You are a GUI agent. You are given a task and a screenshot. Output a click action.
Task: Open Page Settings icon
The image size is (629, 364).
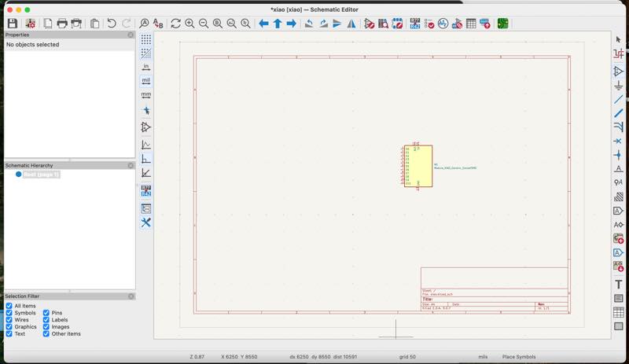pyautogui.click(x=48, y=24)
